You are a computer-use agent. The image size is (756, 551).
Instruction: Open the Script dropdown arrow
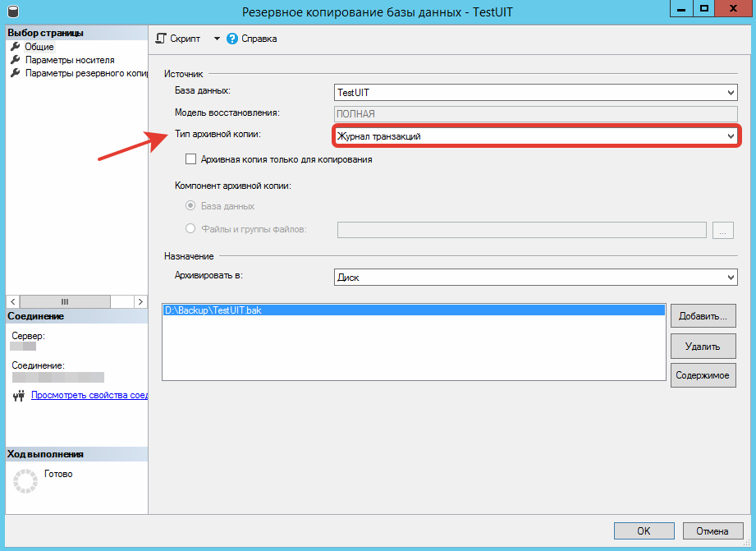click(x=217, y=39)
